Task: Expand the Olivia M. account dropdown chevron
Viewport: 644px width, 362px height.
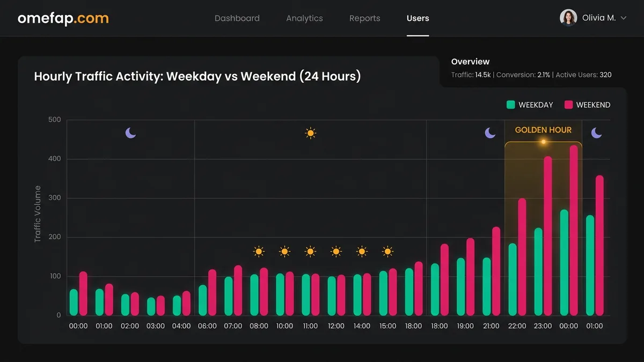Action: click(624, 18)
